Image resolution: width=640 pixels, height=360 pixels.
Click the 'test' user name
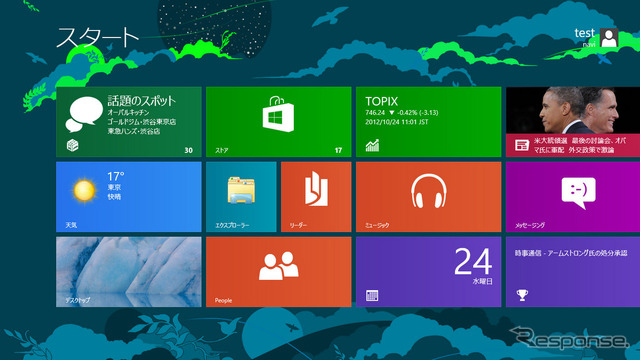tap(584, 33)
